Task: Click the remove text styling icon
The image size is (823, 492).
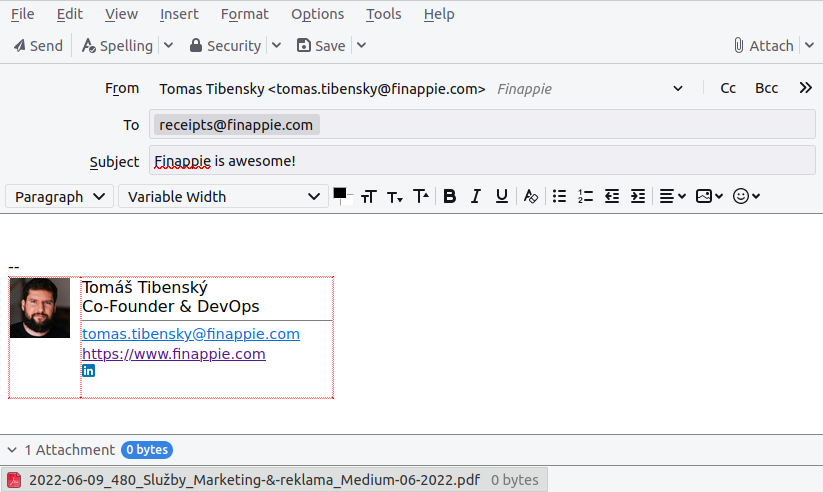Action: tap(531, 197)
